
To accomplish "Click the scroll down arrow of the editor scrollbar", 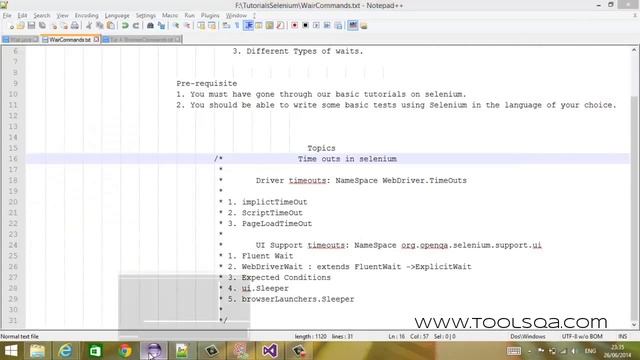I will [634, 325].
